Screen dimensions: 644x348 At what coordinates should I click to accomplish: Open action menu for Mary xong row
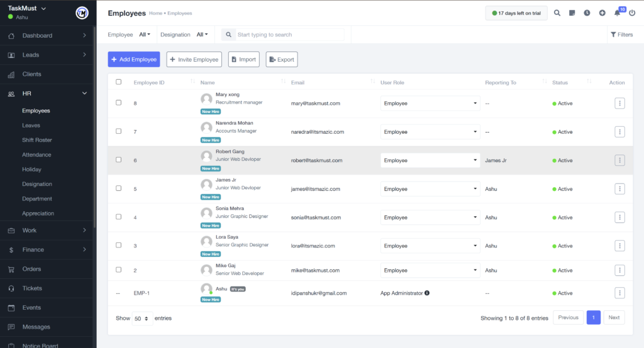tap(619, 103)
